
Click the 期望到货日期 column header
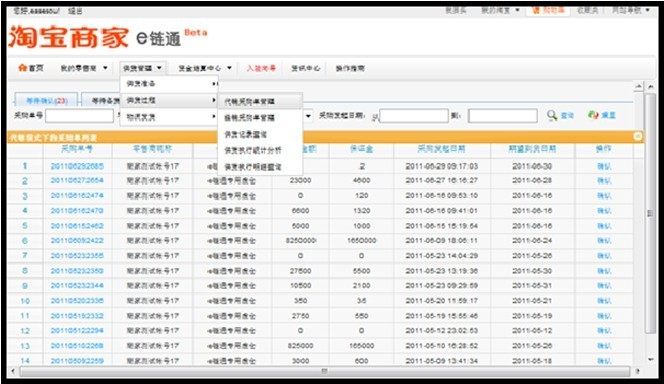click(x=532, y=149)
